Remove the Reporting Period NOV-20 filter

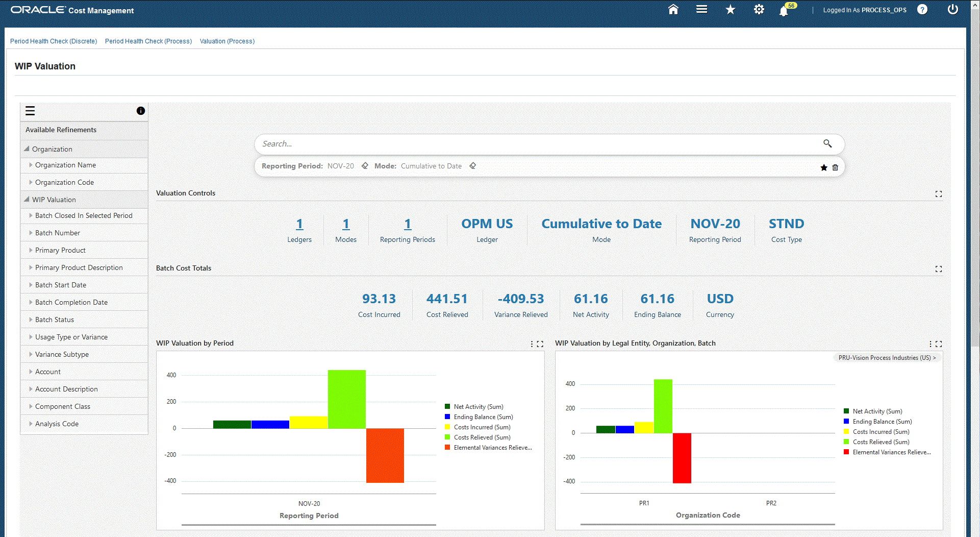click(365, 166)
